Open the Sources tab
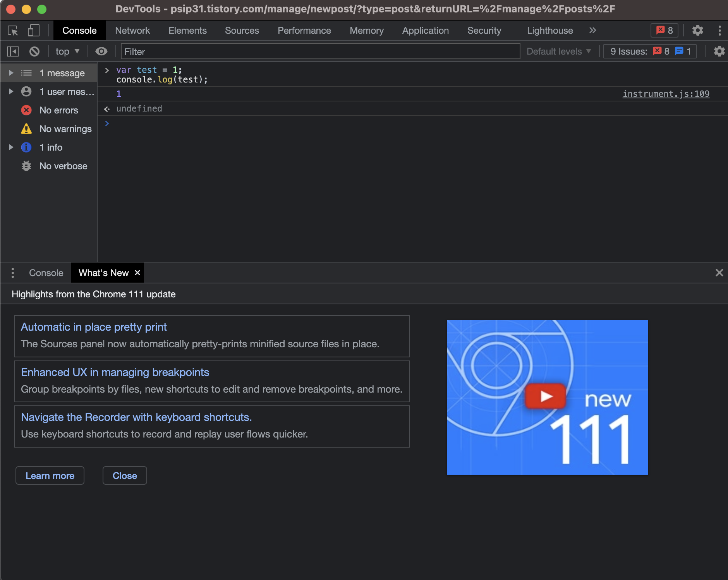The image size is (728, 580). [x=242, y=31]
